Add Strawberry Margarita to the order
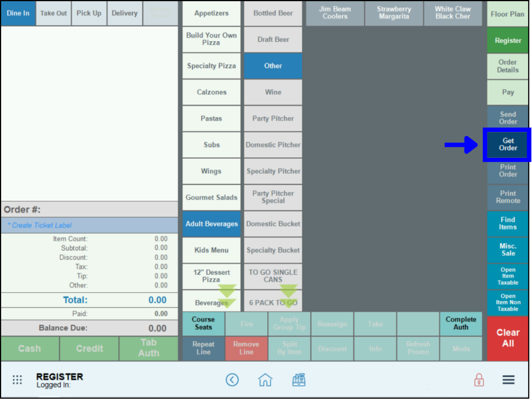Viewport: 532px width, 399px height. click(394, 13)
